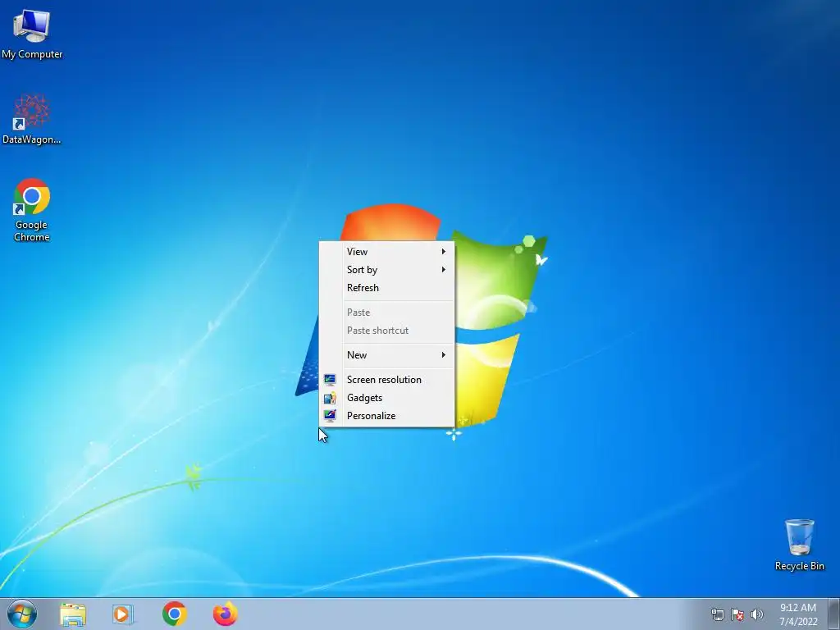Select the Google Chrome desktop shortcut
The image size is (840, 630).
coord(32,210)
